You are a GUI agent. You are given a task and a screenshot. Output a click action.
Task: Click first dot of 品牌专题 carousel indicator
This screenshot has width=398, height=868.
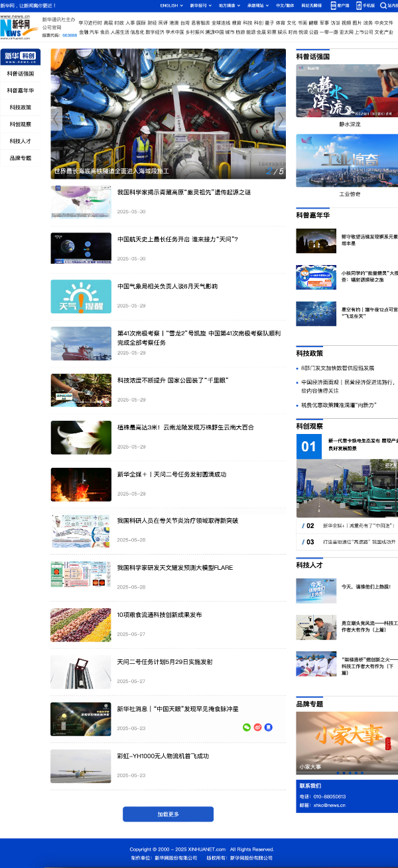click(x=338, y=773)
